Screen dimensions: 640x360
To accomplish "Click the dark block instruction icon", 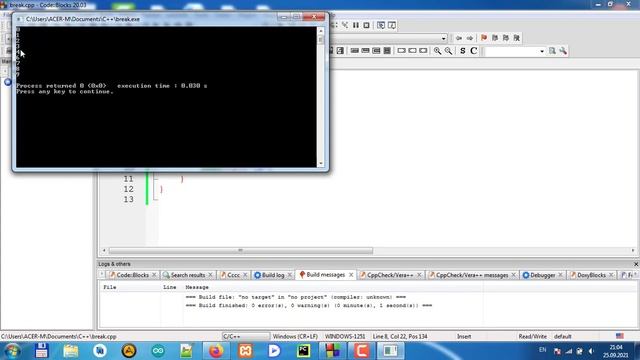I will tap(387, 51).
